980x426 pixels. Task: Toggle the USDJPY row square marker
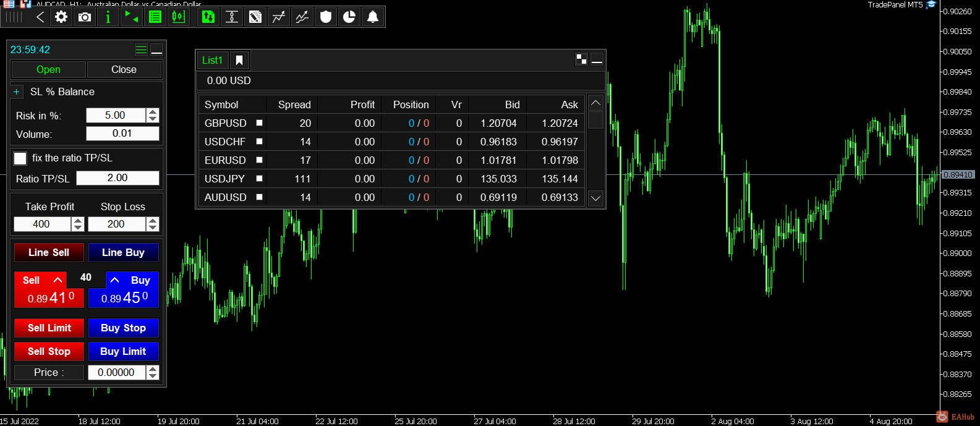coord(260,179)
